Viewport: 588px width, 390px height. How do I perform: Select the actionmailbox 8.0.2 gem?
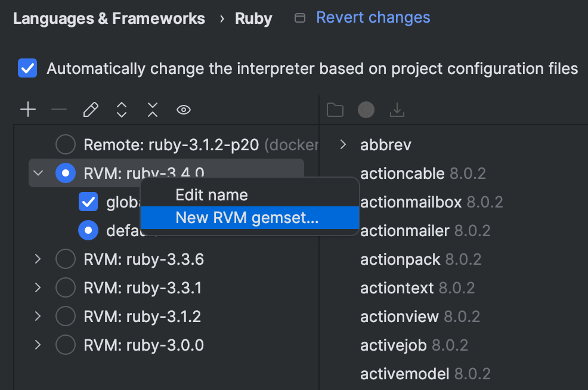(x=432, y=202)
